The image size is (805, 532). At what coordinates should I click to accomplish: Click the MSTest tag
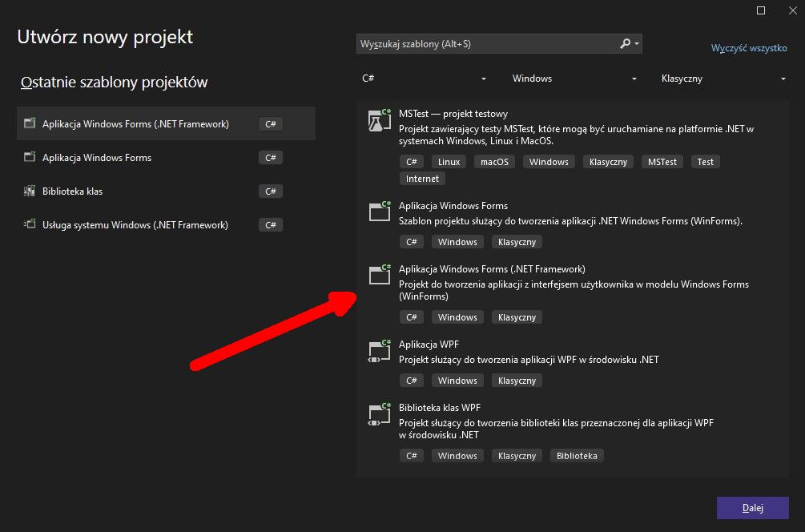click(x=662, y=162)
